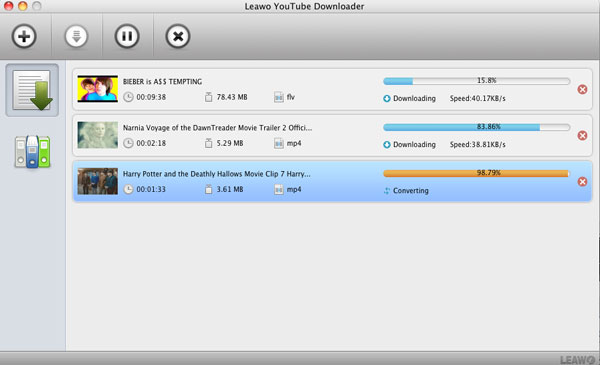Viewport: 600px width, 365px height.
Task: Click the flv format label
Action: click(291, 97)
